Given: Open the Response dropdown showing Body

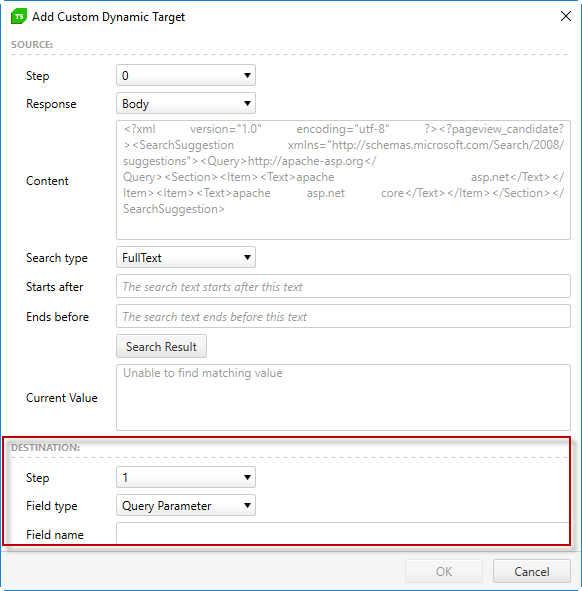Looking at the screenshot, I should point(186,103).
